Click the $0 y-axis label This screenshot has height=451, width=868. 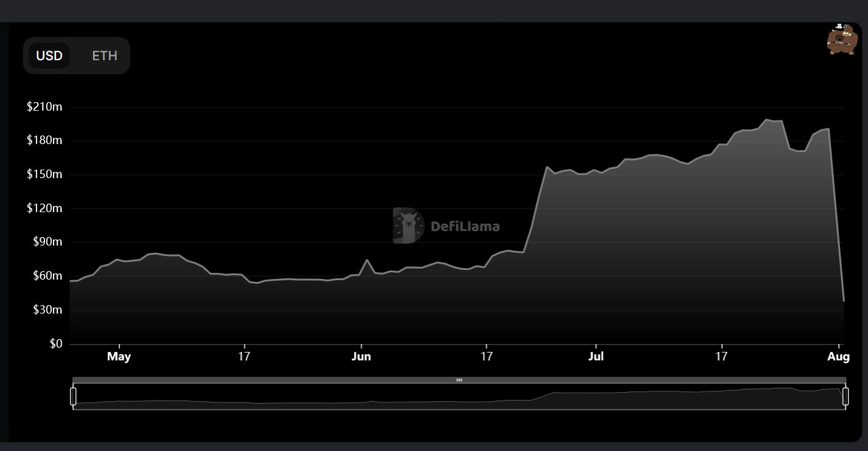pos(57,344)
